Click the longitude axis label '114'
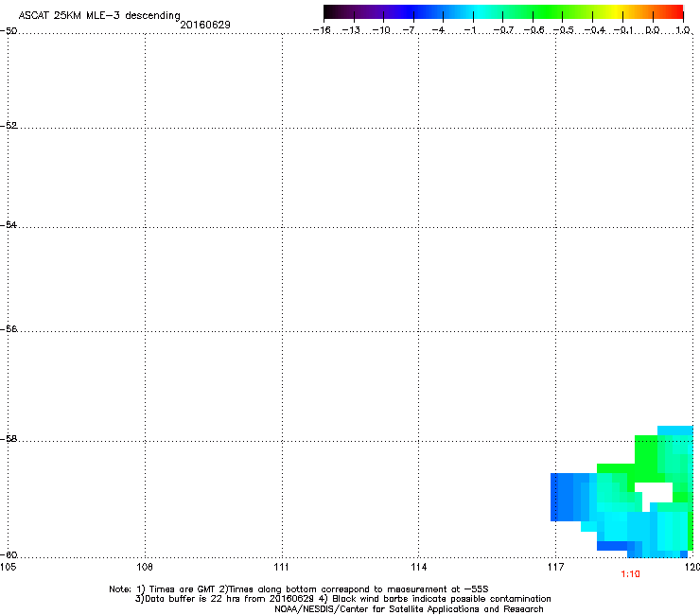The image size is (700, 615). point(418,567)
